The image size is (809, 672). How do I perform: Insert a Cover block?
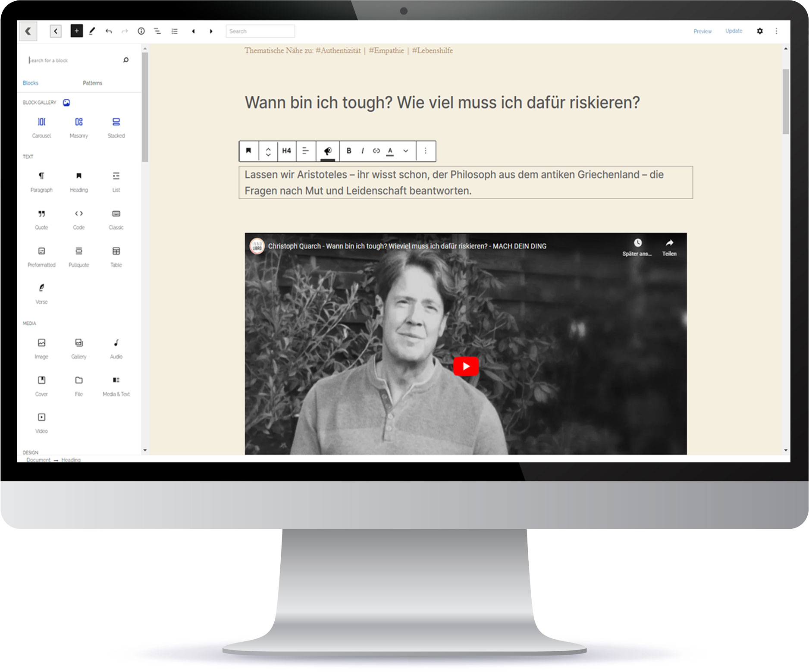click(41, 385)
